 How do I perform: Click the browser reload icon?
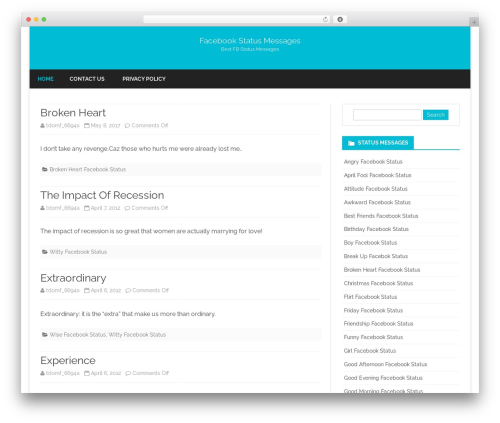click(325, 19)
